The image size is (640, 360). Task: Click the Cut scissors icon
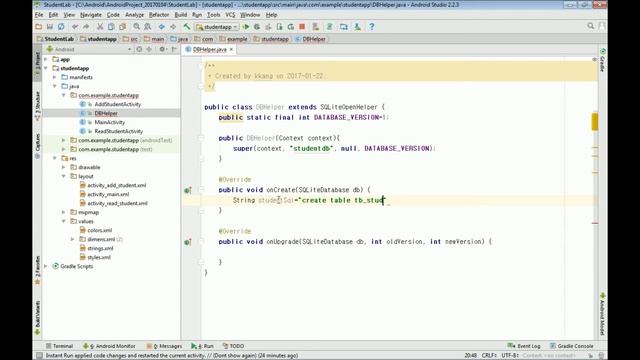(x=100, y=27)
